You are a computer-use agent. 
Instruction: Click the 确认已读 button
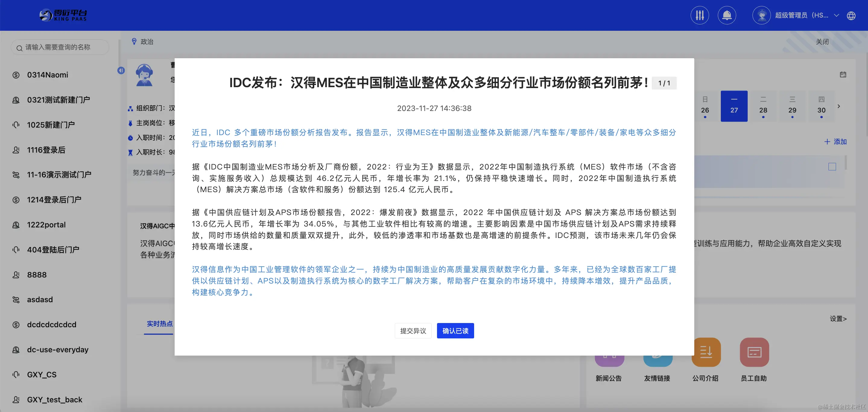pyautogui.click(x=455, y=331)
